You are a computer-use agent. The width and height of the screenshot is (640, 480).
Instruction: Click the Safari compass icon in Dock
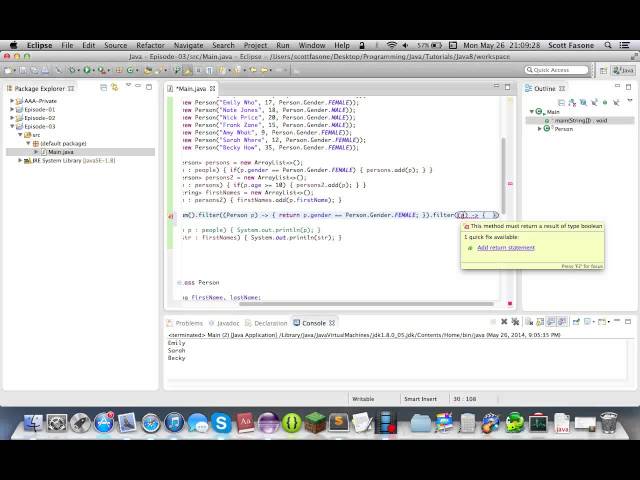(x=151, y=423)
